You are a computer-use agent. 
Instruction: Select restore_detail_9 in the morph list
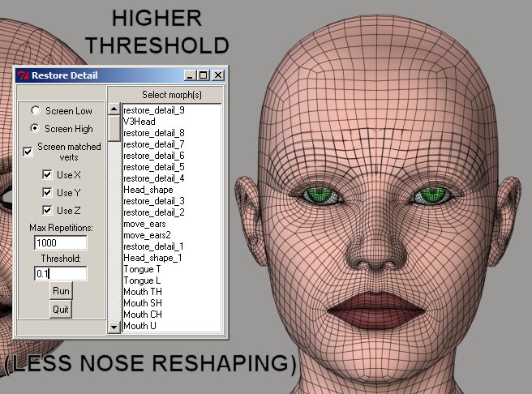153,109
